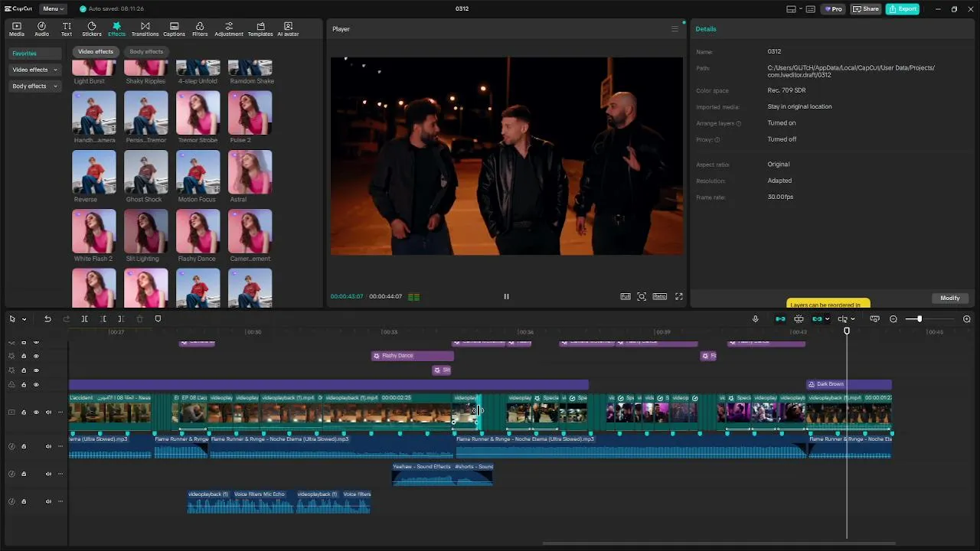Screen dimensions: 980x551
Task: Open the preview zoom scan icon
Action: 642,297
